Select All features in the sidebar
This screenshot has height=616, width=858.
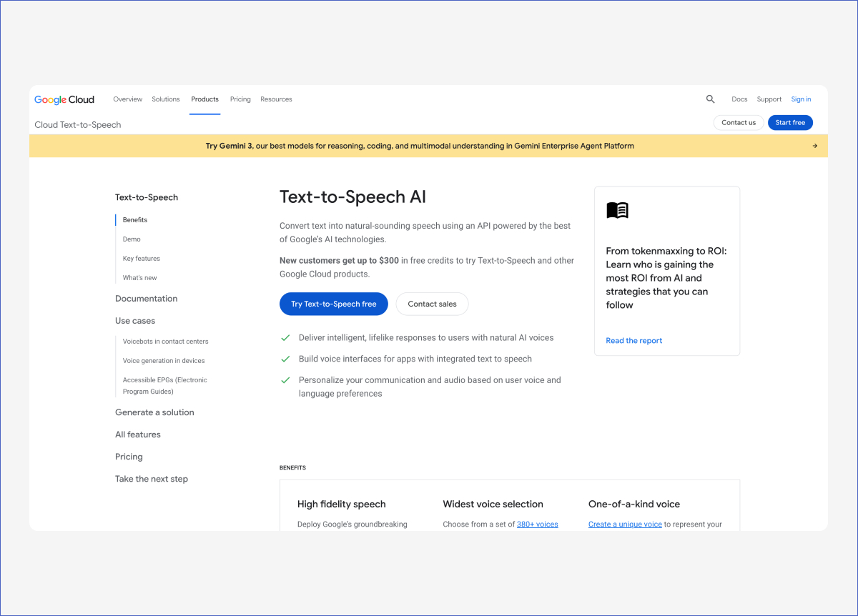point(138,434)
